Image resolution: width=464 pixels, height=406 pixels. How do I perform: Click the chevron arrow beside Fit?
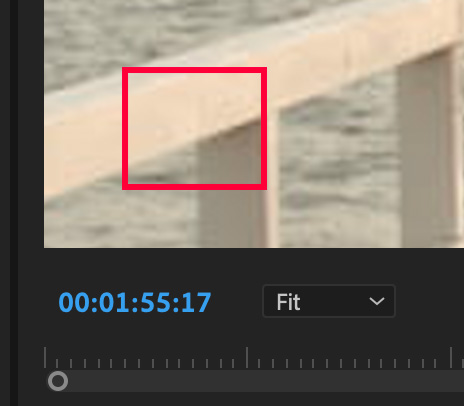pyautogui.click(x=377, y=301)
